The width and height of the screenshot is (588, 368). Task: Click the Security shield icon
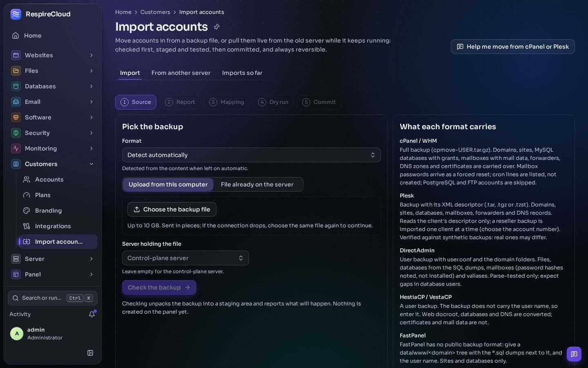16,133
